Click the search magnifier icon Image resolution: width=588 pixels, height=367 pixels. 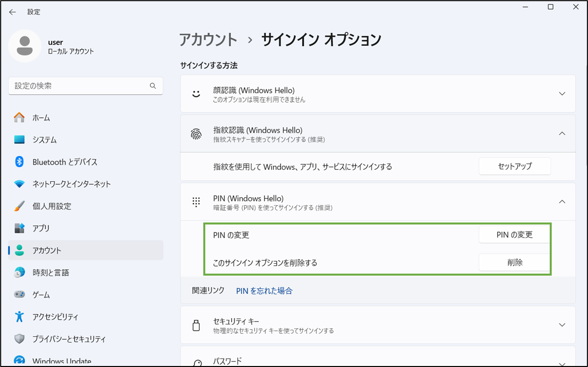(x=153, y=86)
